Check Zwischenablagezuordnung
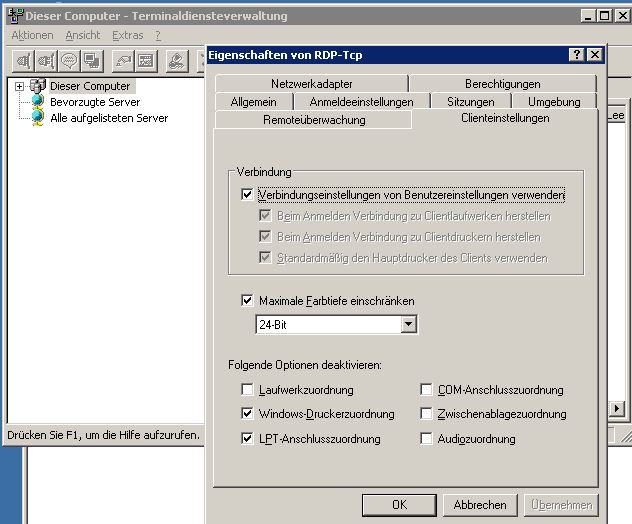632x524 pixels. coord(426,413)
